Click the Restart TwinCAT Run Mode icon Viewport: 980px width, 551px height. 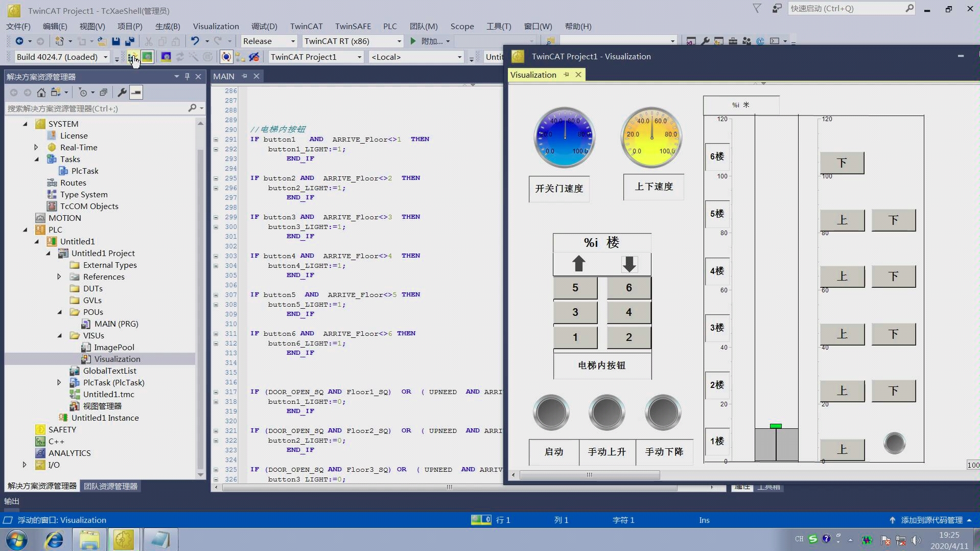(x=147, y=57)
